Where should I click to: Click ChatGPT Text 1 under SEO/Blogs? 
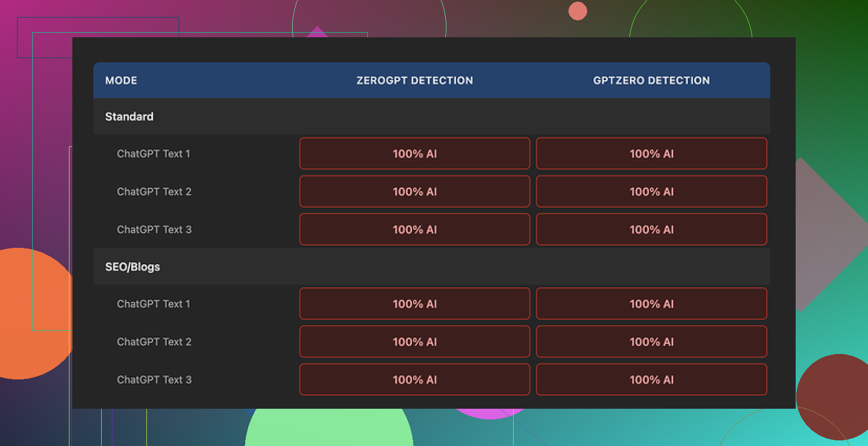(154, 304)
